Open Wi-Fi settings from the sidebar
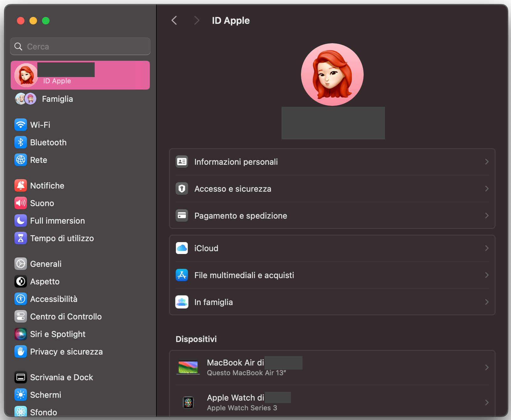Screen dimensions: 511x420 [20, 124]
